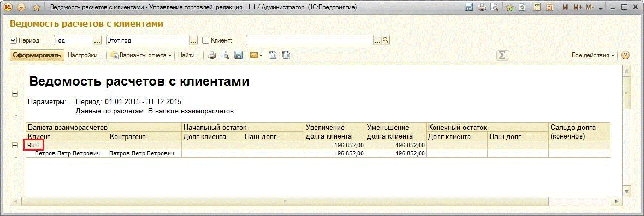Print using the title bar printer icon
644x216 pixels.
coord(482,8)
